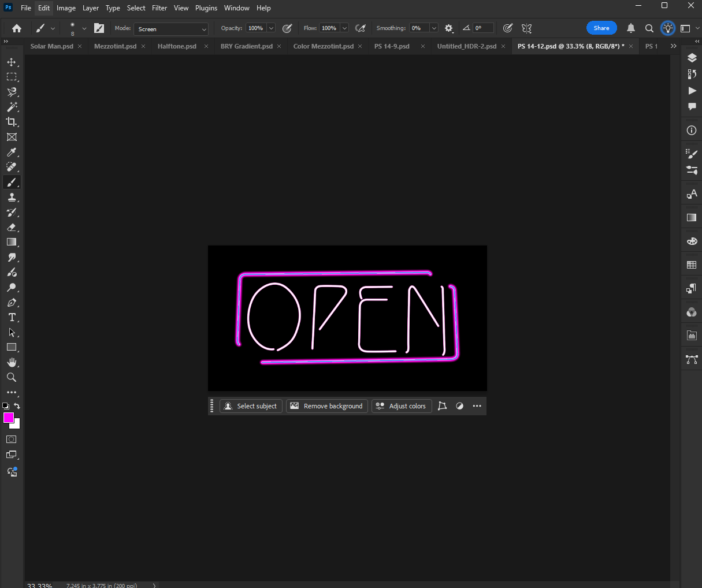
Task: Select the Gradient tool in left toolbar
Action: pyautogui.click(x=12, y=242)
